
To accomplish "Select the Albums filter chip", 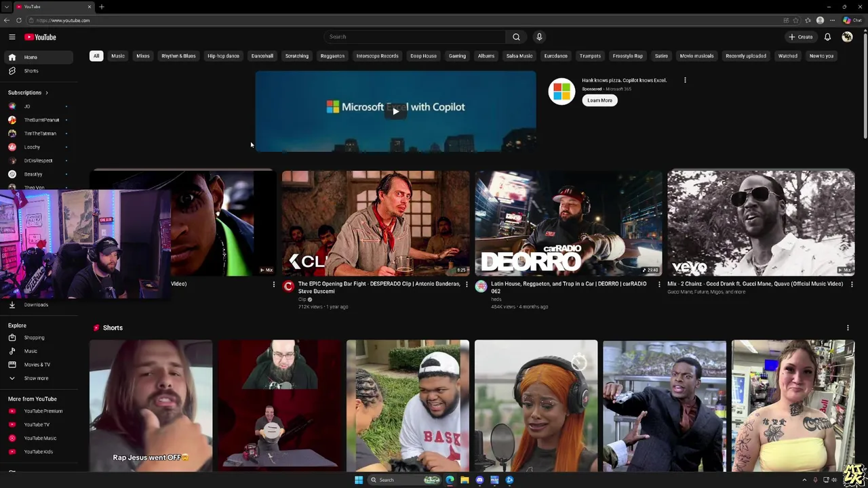I will point(486,56).
